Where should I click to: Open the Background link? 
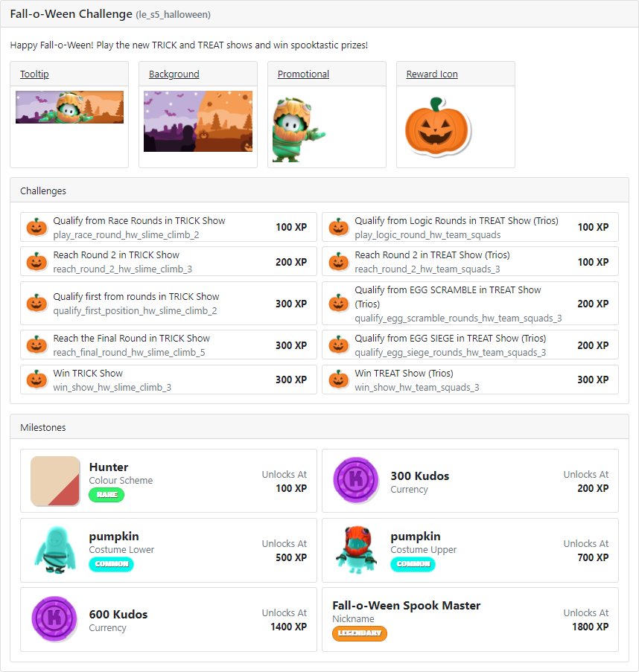click(174, 74)
